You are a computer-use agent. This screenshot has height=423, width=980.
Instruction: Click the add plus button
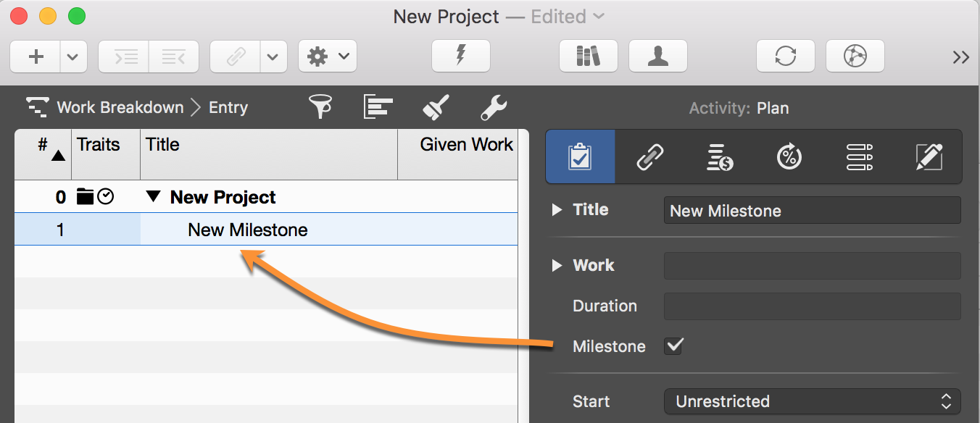click(36, 56)
